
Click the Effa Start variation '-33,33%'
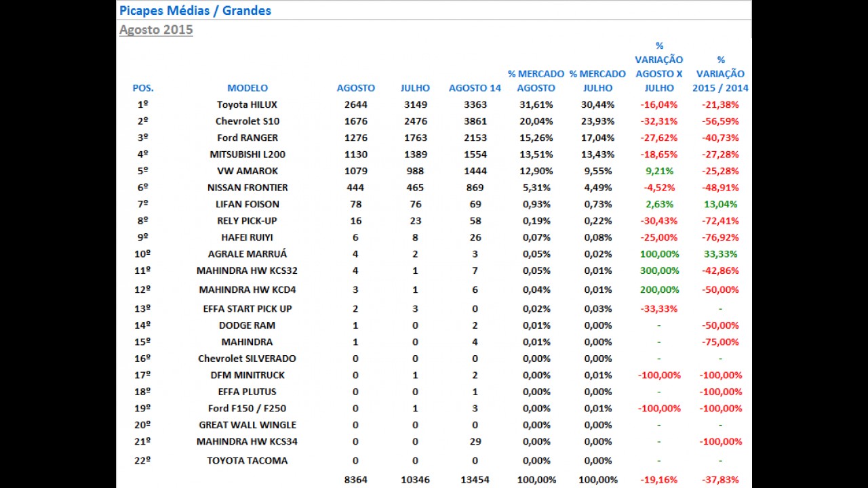click(x=659, y=308)
